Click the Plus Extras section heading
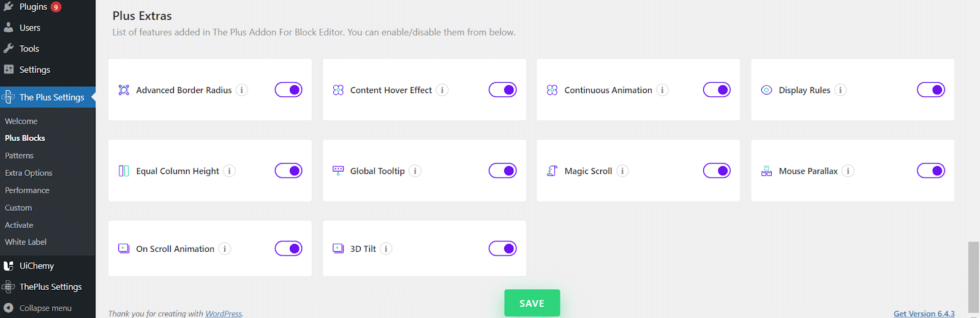Image resolution: width=980 pixels, height=318 pixels. click(x=142, y=16)
